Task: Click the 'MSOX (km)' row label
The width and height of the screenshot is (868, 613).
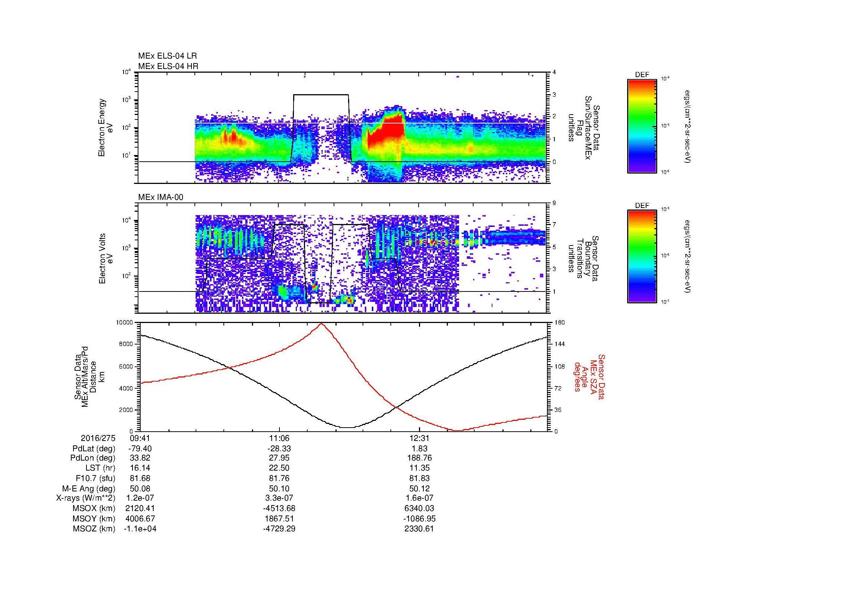Action: coord(94,508)
